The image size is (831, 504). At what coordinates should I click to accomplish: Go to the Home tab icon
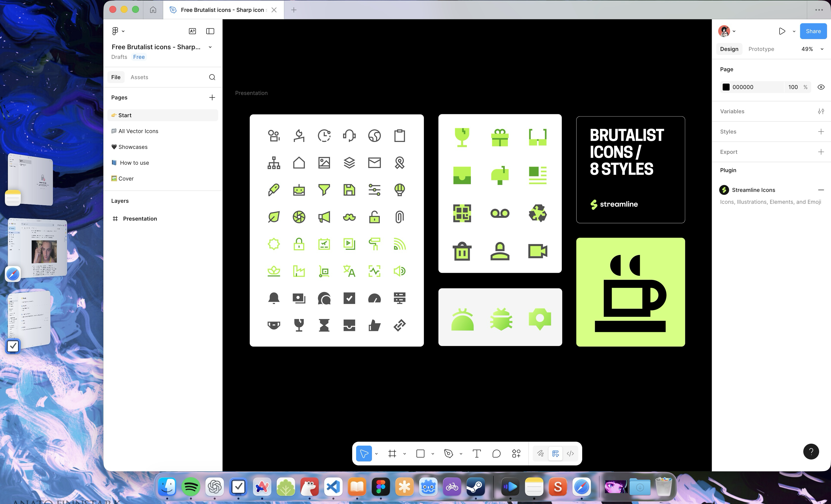pyautogui.click(x=153, y=10)
